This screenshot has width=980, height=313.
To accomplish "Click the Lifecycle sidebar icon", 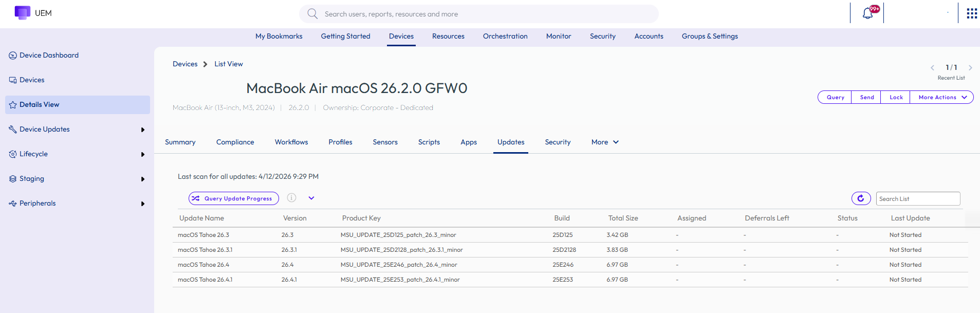I will pyautogui.click(x=13, y=154).
